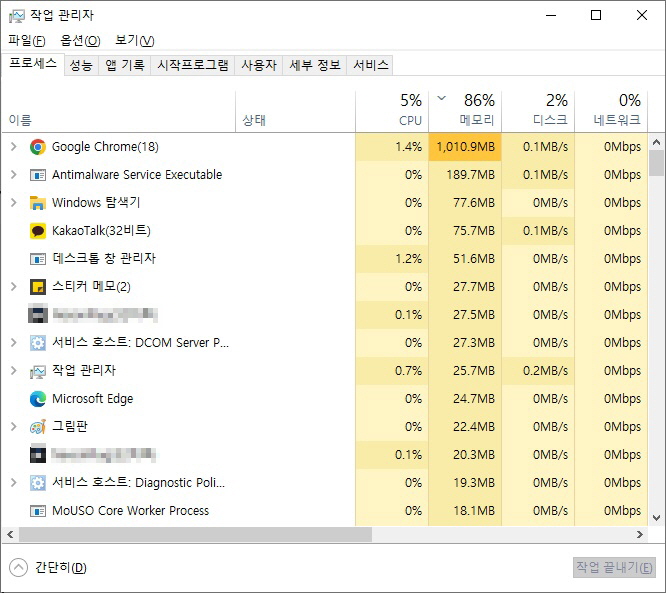This screenshot has width=666, height=593.
Task: Switch to the 앱 기록 tab
Action: [x=124, y=65]
